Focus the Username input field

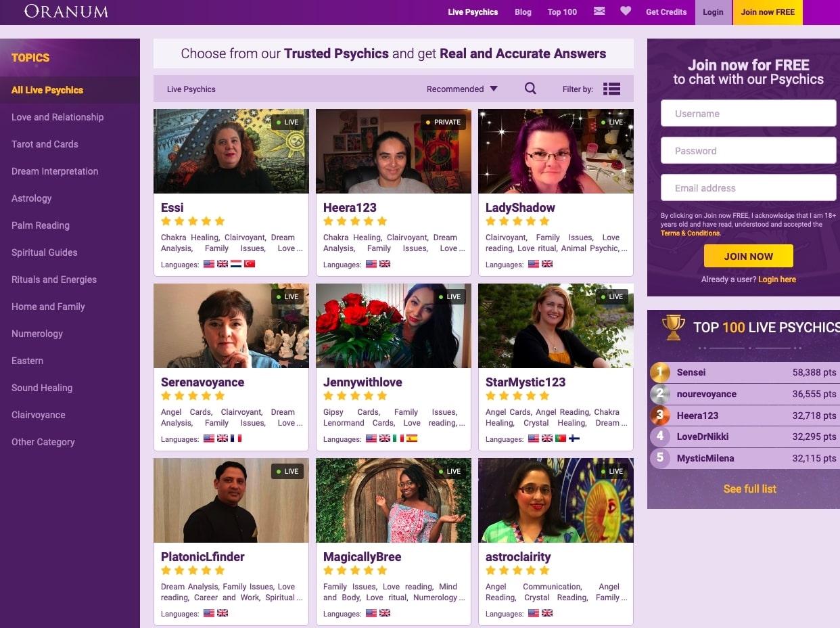[x=748, y=114]
